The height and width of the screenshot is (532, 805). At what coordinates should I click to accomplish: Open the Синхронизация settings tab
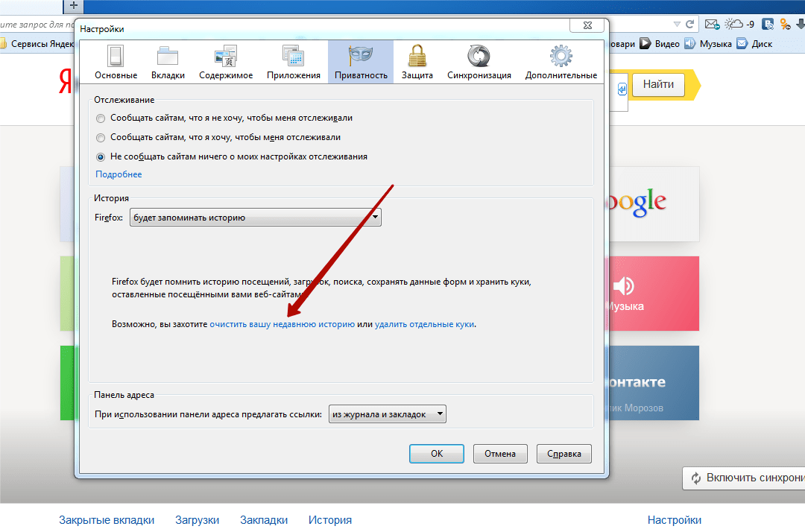[479, 63]
